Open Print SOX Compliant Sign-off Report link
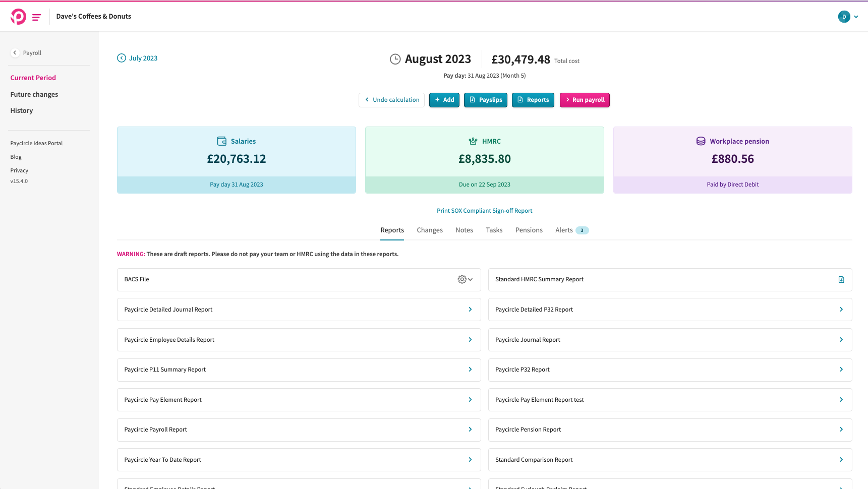868x489 pixels. click(484, 211)
